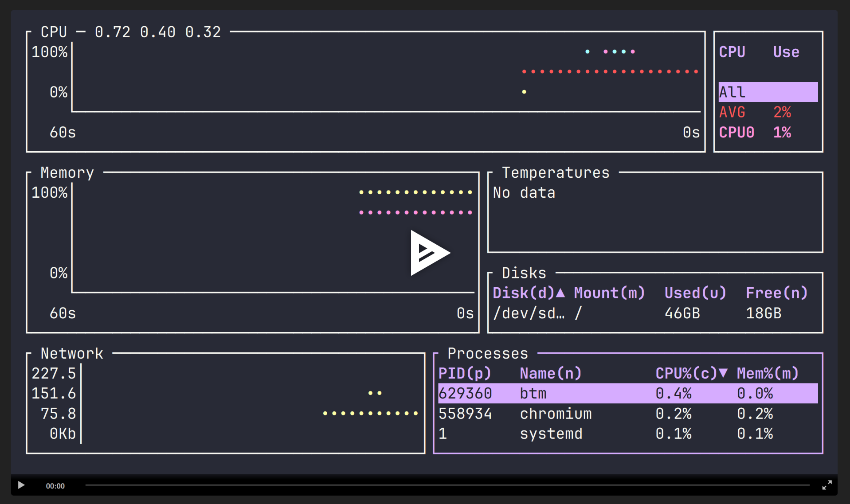Click the 0Kb network axis label
The image size is (850, 504).
(63, 434)
